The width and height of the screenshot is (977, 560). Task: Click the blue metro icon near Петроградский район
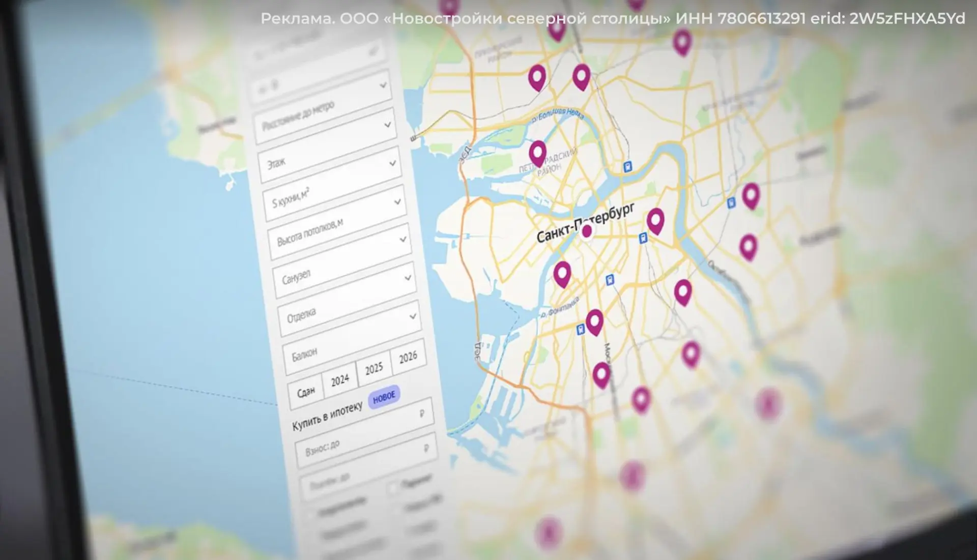pos(628,167)
